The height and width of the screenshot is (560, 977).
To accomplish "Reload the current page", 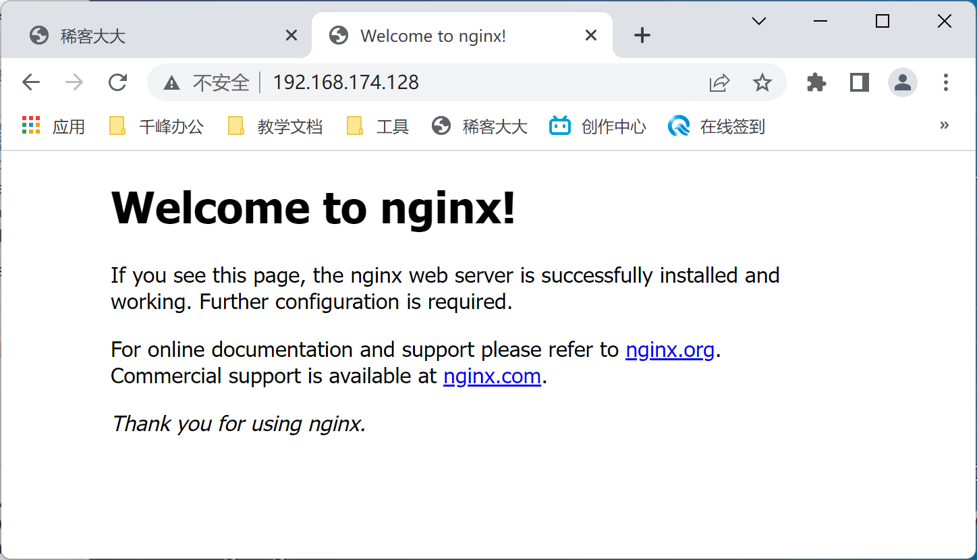I will point(117,82).
